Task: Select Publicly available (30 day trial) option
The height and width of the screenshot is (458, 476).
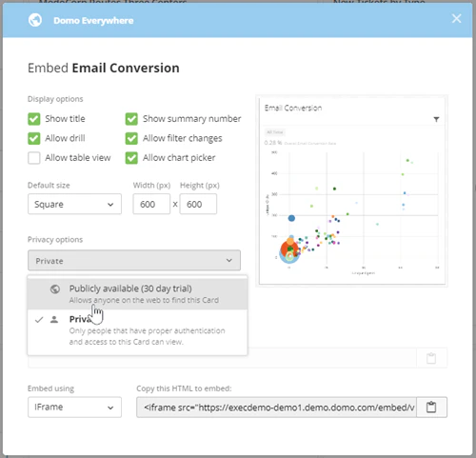Action: tap(137, 293)
